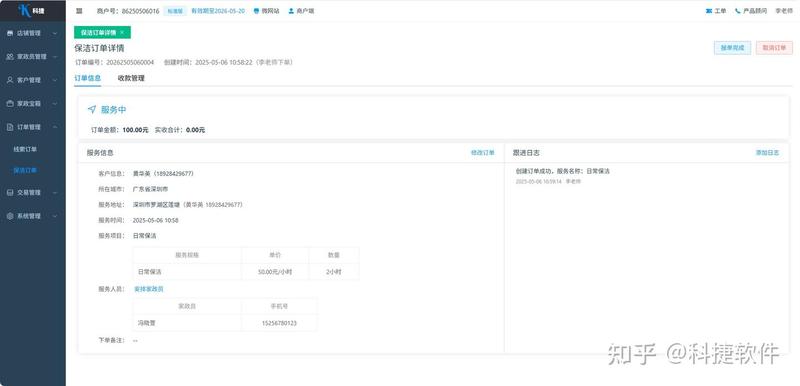Click the 实收合计 0.00元 value

click(x=195, y=130)
